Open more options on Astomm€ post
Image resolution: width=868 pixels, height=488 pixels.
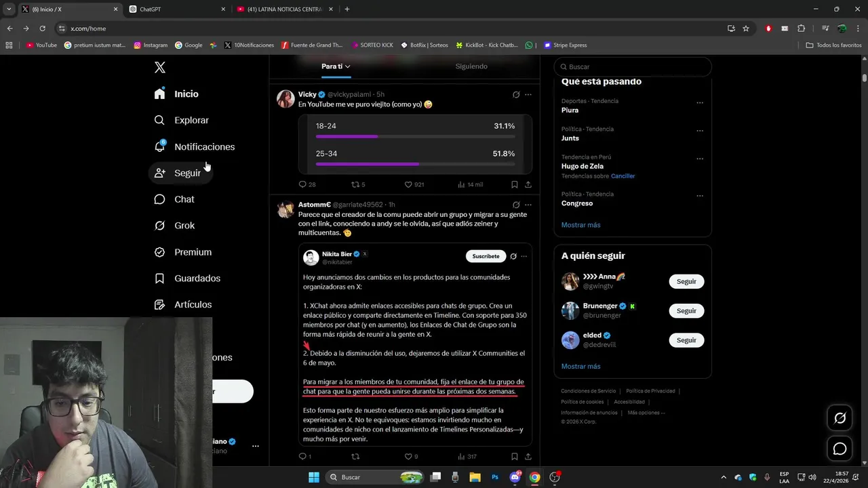tap(528, 205)
